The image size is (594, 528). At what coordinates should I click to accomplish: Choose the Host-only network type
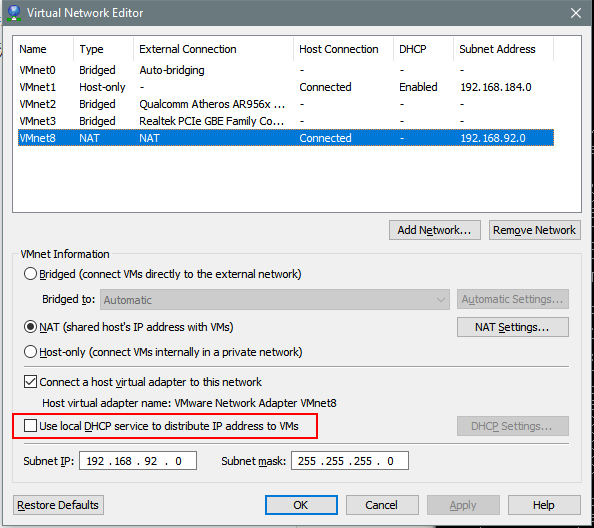tap(30, 352)
